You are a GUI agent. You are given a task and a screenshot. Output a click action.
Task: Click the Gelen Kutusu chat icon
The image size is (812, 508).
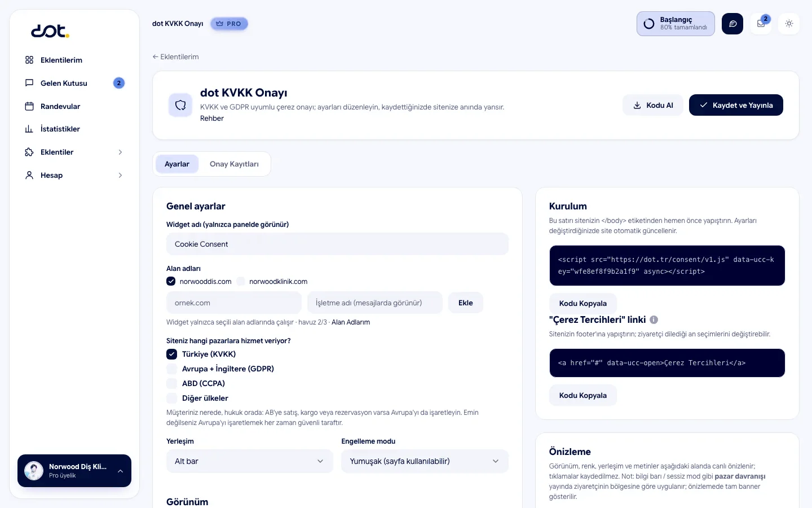pyautogui.click(x=29, y=83)
